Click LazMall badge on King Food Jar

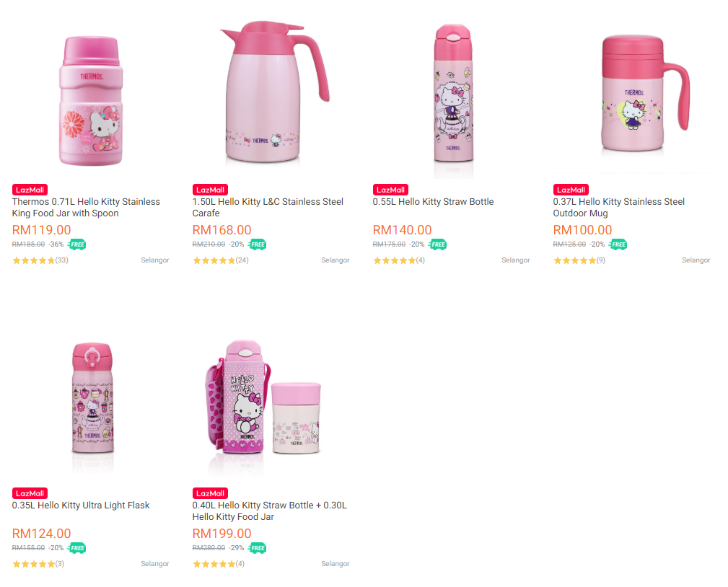click(30, 190)
